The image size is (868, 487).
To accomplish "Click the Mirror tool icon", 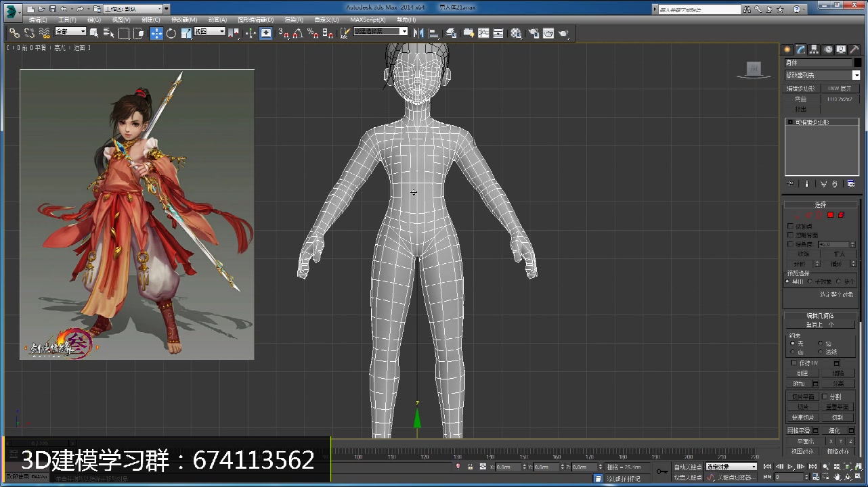I will [418, 32].
